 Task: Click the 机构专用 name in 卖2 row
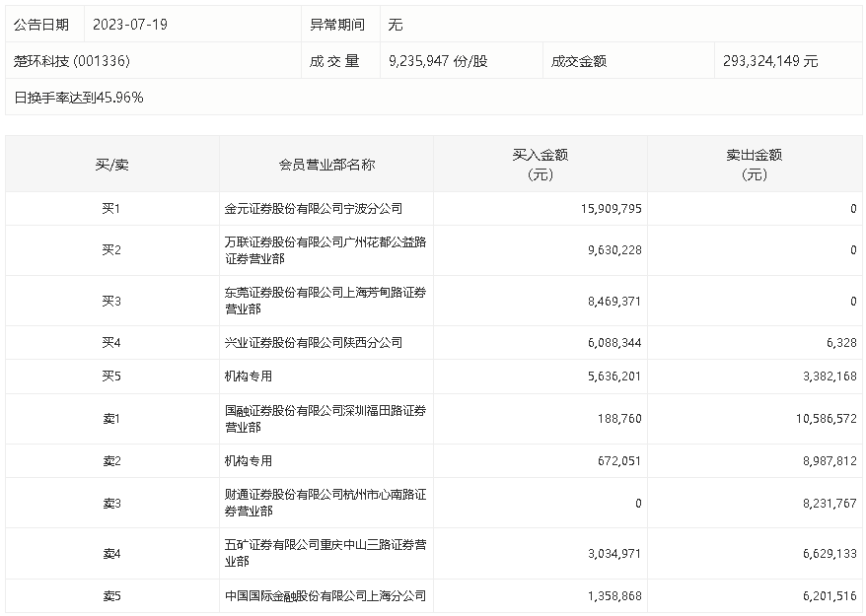(249, 461)
